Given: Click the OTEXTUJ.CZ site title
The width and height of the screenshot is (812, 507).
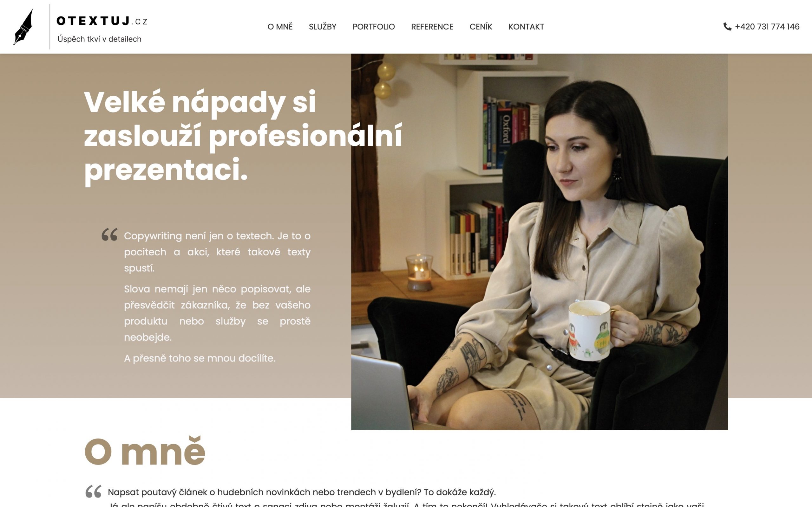Looking at the screenshot, I should pos(102,21).
